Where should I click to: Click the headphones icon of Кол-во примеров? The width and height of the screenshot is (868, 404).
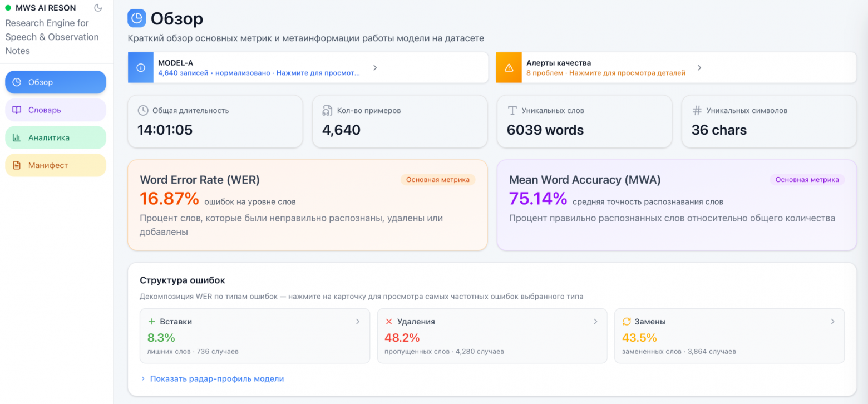point(327,110)
